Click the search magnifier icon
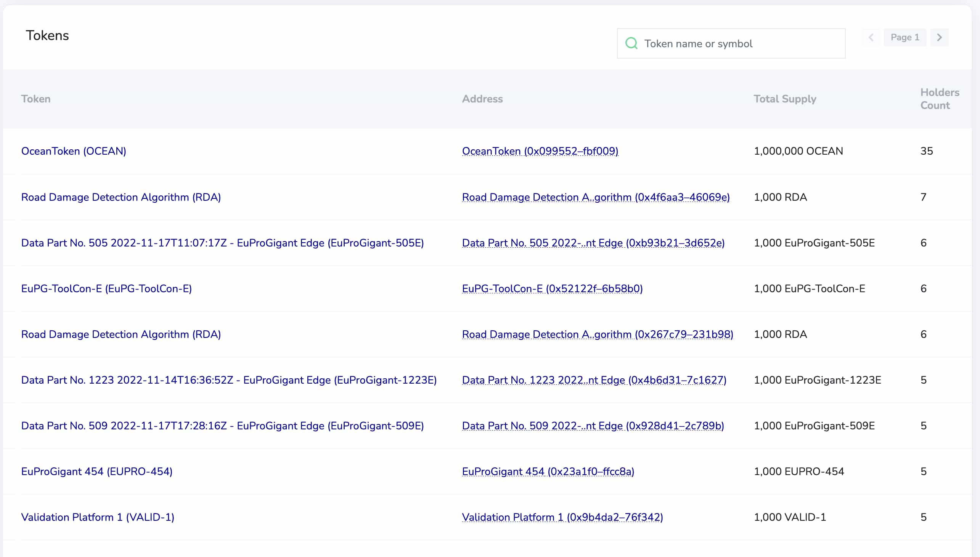 point(631,43)
